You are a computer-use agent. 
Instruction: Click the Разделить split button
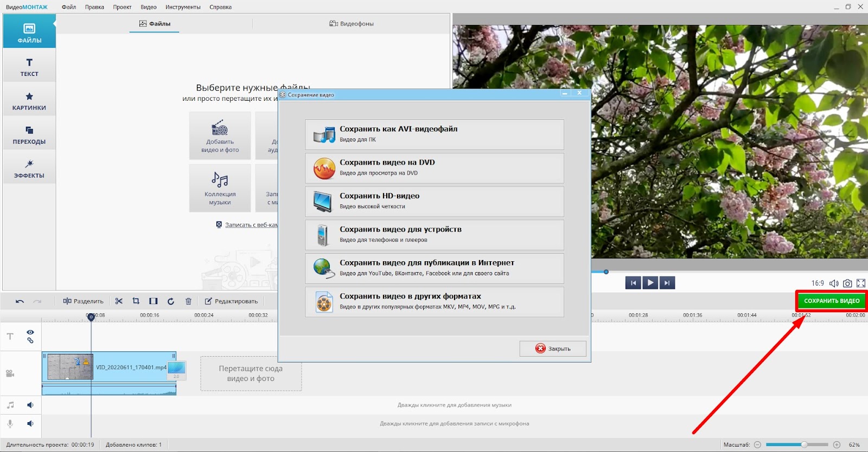(83, 301)
